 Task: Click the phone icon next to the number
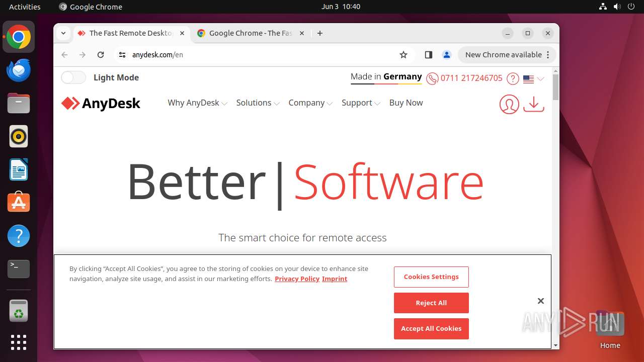pyautogui.click(x=432, y=79)
